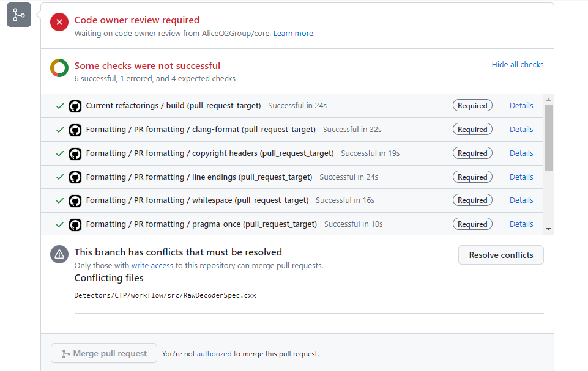This screenshot has height=371, width=588.
Task: Click the Current refactoring / build check name
Action: tap(173, 106)
